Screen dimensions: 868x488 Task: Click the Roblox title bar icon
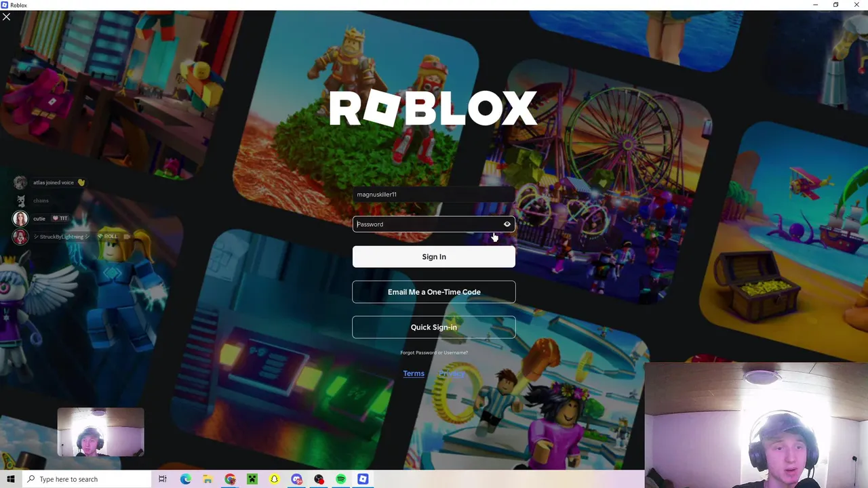tap(5, 5)
